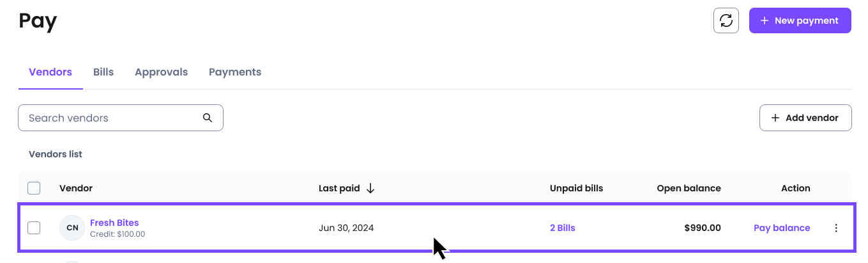Viewport: 868px width, 263px height.
Task: Click the Last paid sort arrow
Action: click(370, 188)
